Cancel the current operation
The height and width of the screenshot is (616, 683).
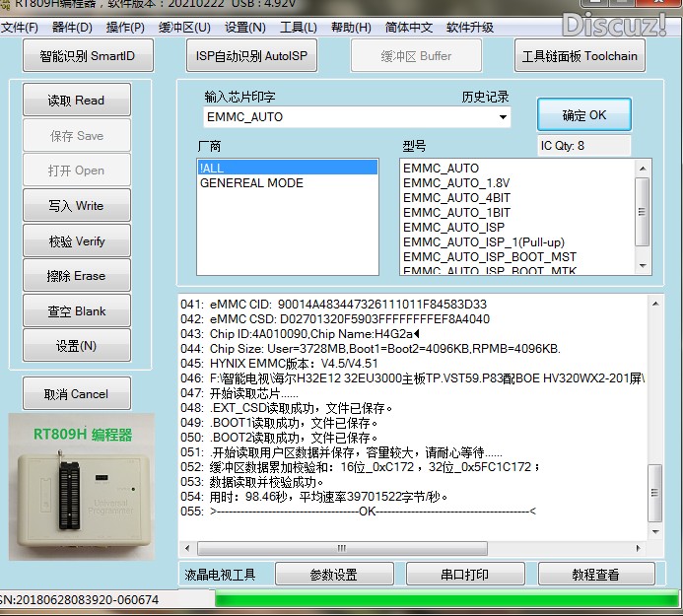[x=76, y=394]
